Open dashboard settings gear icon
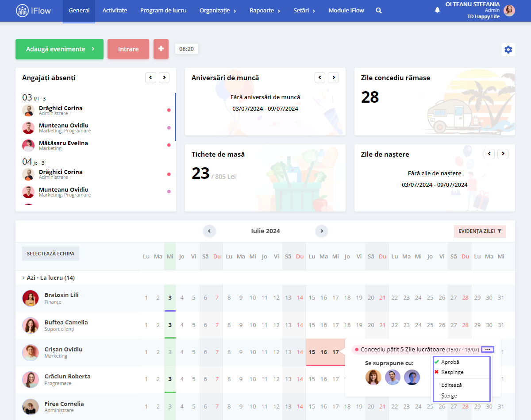The height and width of the screenshot is (420, 531). tap(508, 50)
